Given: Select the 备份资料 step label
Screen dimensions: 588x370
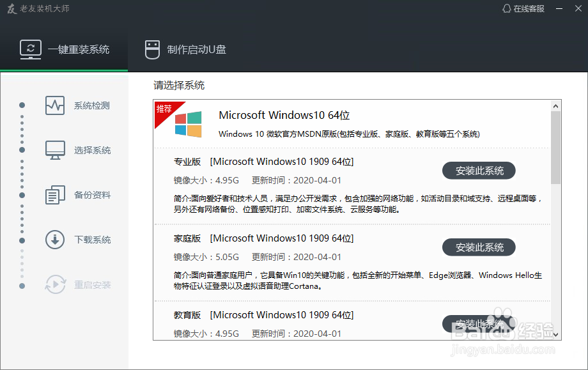Looking at the screenshot, I should pyautogui.click(x=92, y=195).
